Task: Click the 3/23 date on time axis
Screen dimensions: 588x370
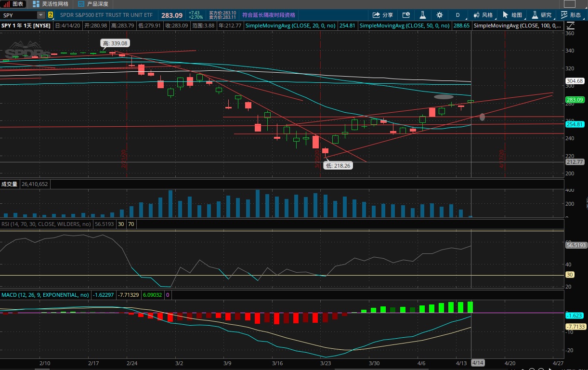Action: pos(326,363)
